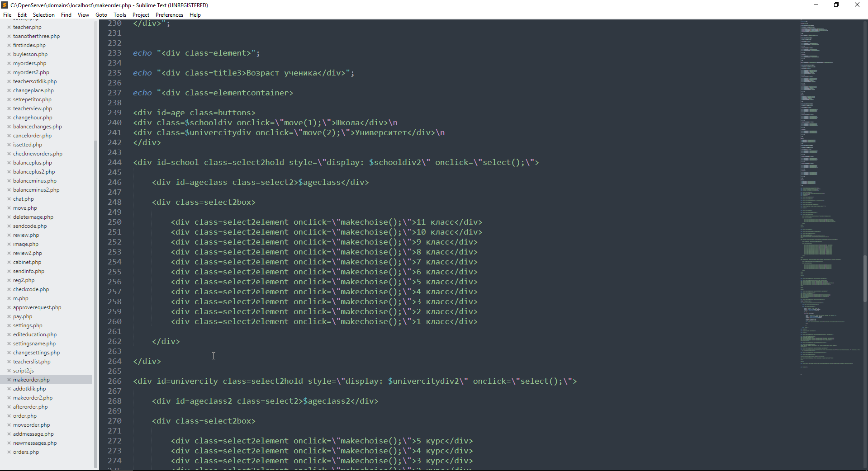Image resolution: width=868 pixels, height=471 pixels.
Task: Select reg2.php in the file list
Action: click(24, 280)
